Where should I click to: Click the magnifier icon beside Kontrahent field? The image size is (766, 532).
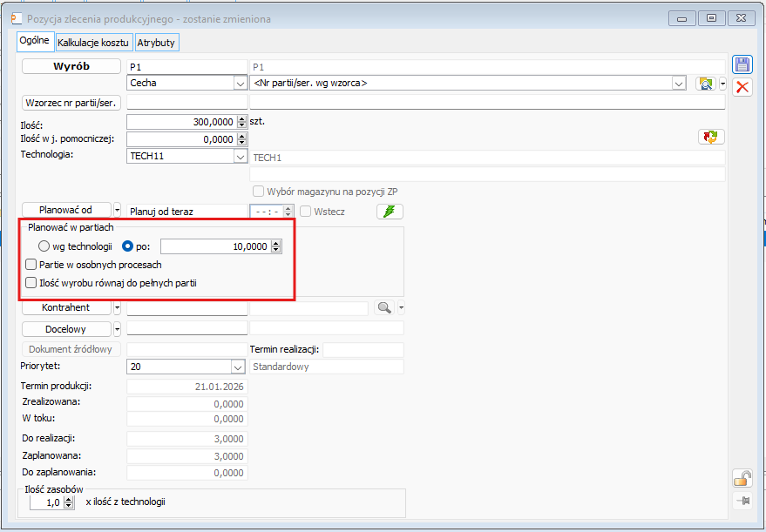tap(383, 307)
